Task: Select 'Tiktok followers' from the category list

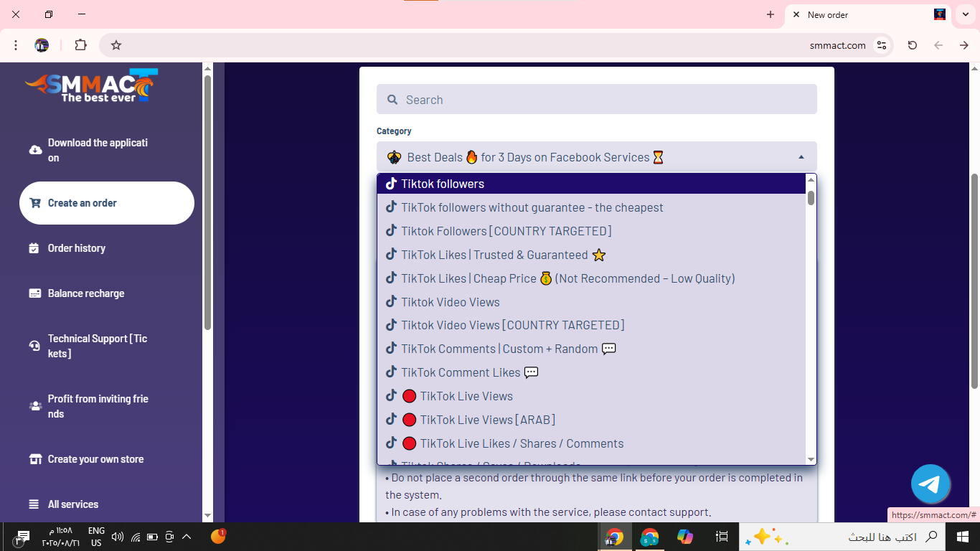Action: pos(442,184)
